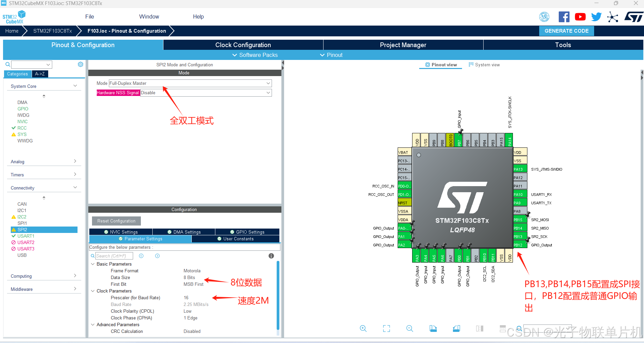Open the Twitter link icon
This screenshot has width=644, height=343.
596,17
